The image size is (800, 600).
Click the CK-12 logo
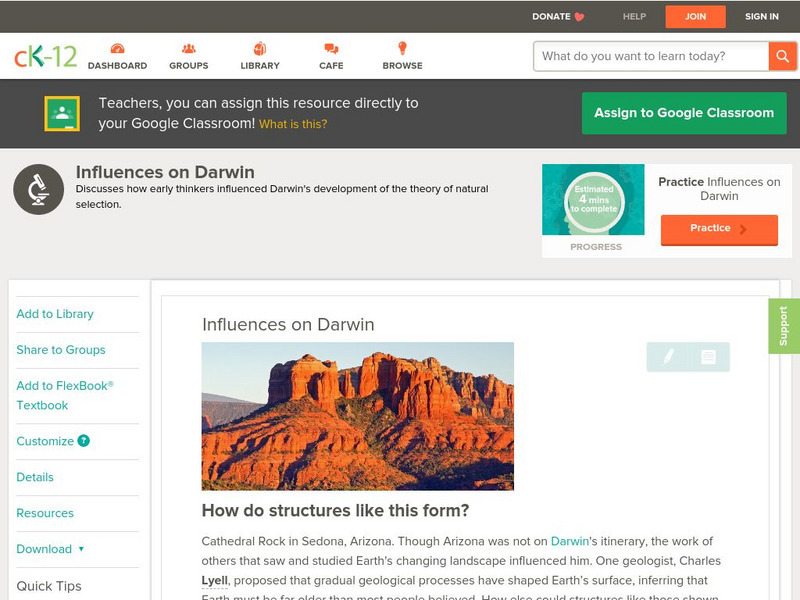coord(45,56)
